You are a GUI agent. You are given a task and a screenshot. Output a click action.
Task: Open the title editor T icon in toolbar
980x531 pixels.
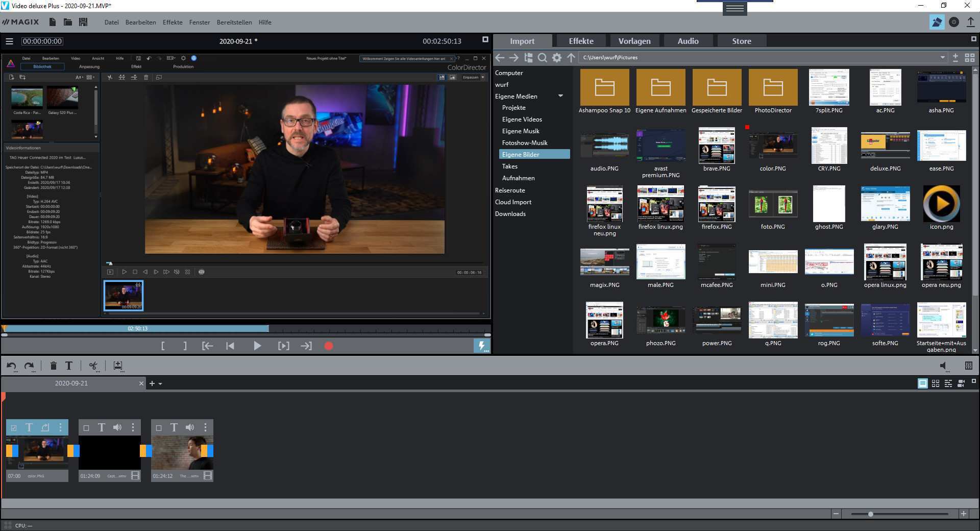69,366
